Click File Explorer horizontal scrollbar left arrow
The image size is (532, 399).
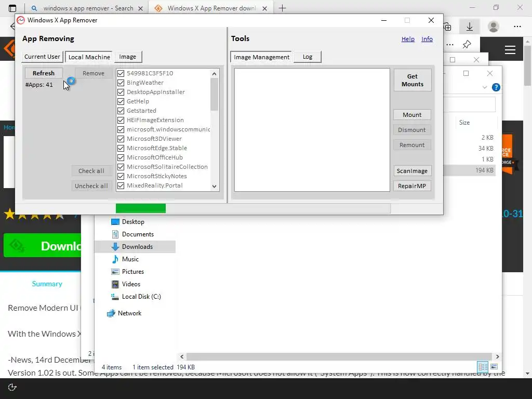coord(182,356)
